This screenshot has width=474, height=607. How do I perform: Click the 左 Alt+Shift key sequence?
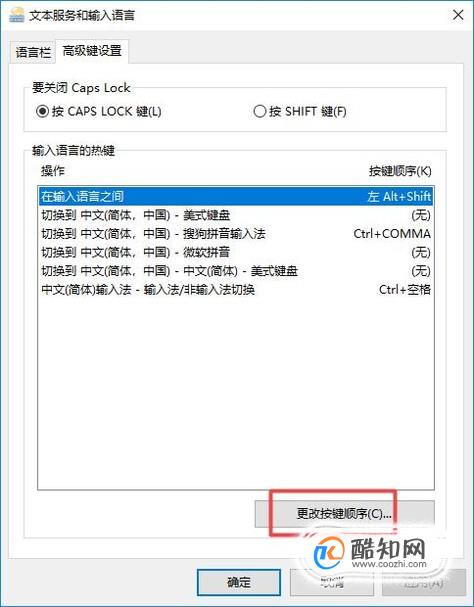click(399, 196)
